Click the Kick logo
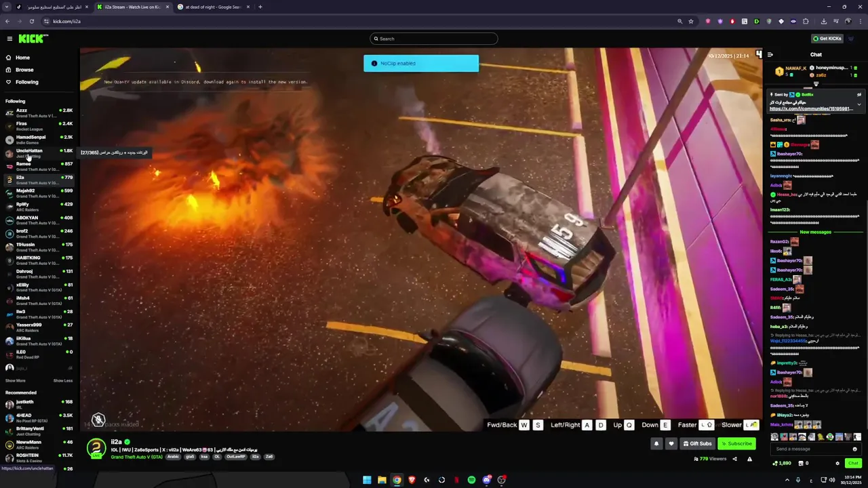The width and height of the screenshot is (868, 488). click(33, 39)
